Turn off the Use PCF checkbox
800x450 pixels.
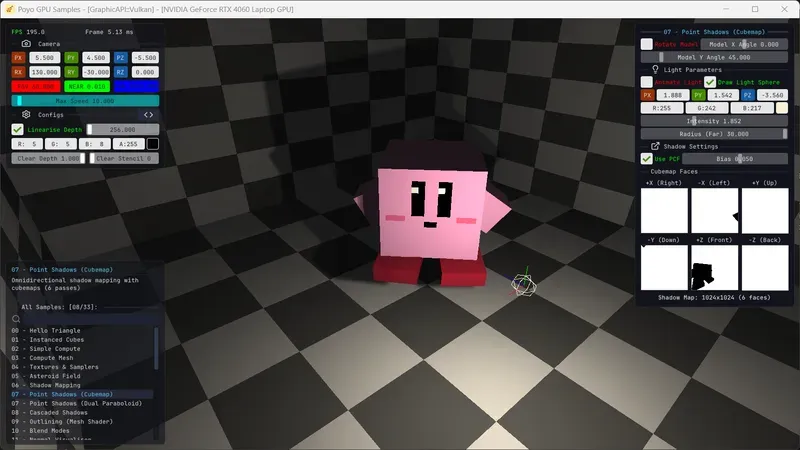point(646,159)
